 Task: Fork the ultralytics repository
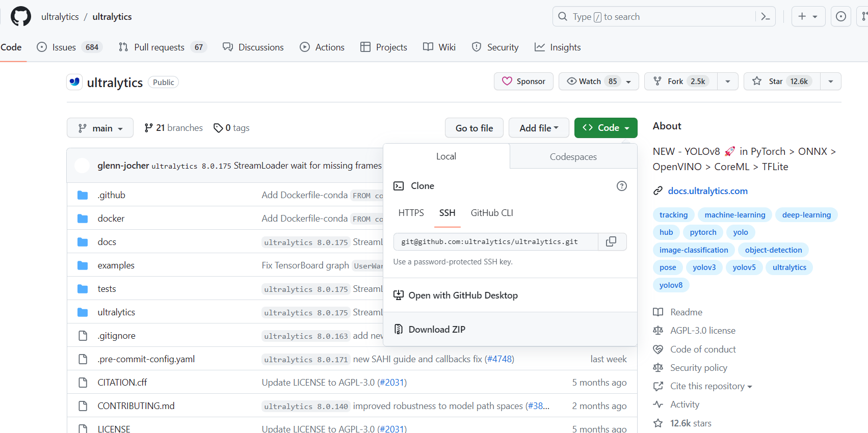click(681, 82)
